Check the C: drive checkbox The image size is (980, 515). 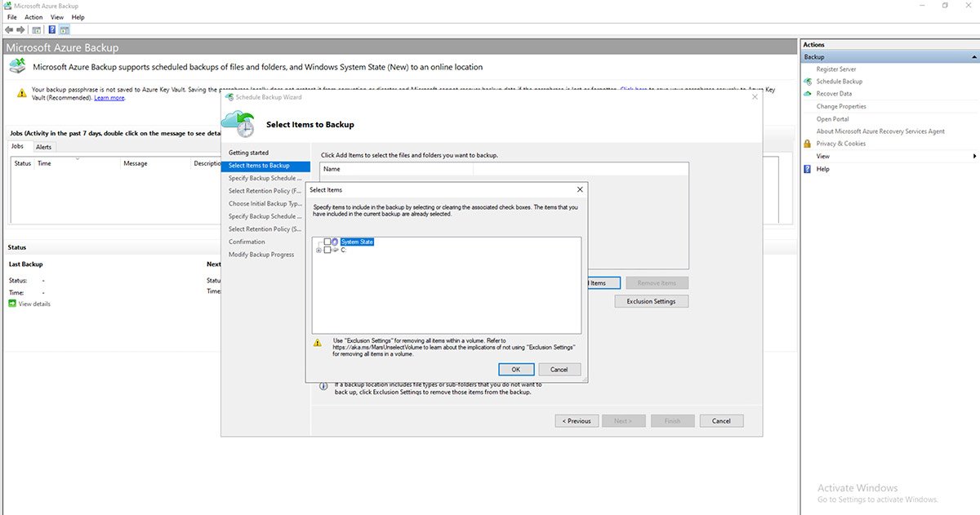coord(327,249)
